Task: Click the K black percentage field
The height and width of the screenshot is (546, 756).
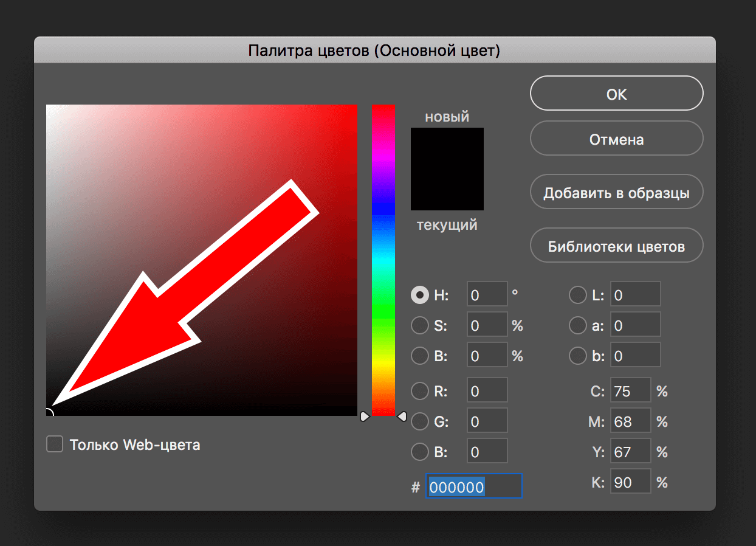Action: (630, 483)
